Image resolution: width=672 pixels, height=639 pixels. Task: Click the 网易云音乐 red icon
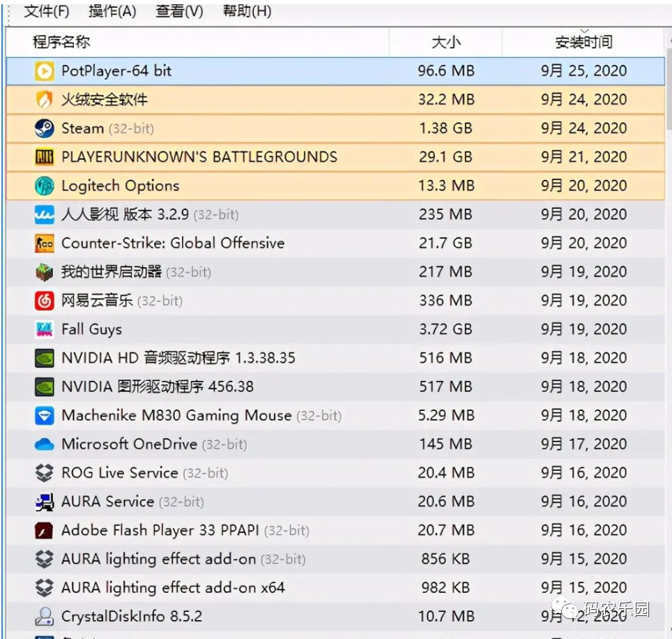tap(45, 301)
